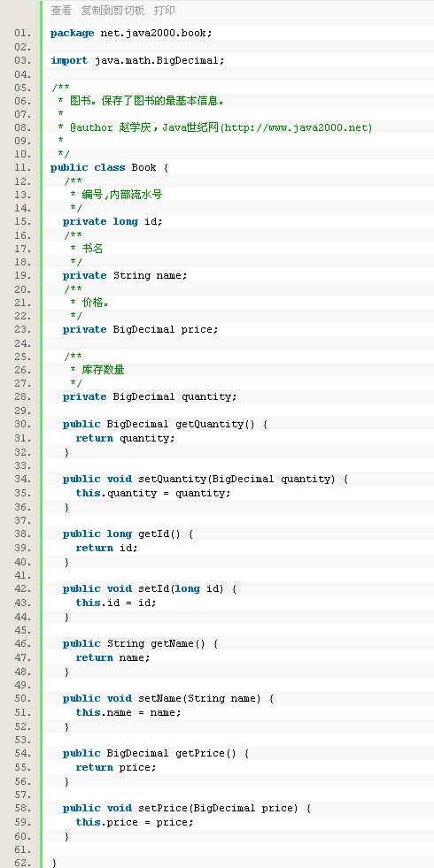Click the import java.math.BigDecimal statement

[137, 60]
